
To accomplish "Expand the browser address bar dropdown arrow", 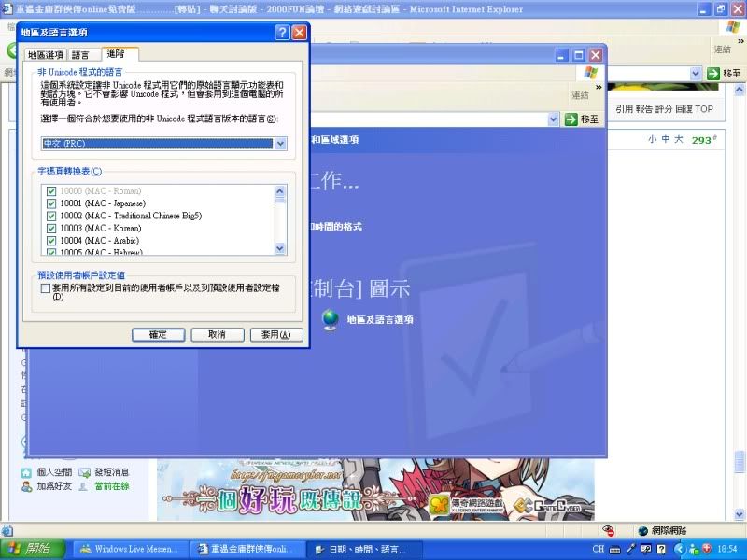I will (x=696, y=73).
